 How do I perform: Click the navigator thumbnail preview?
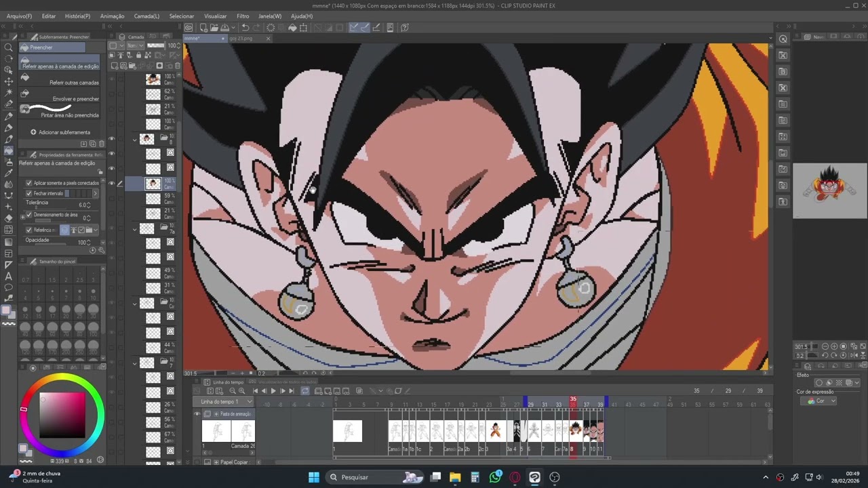coord(830,190)
